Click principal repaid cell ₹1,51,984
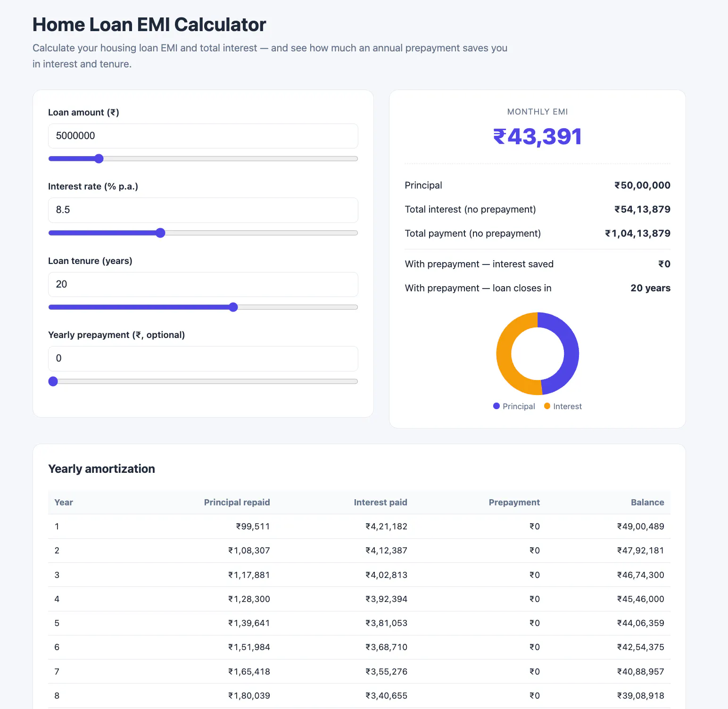Viewport: 728px width, 709px height. 249,647
